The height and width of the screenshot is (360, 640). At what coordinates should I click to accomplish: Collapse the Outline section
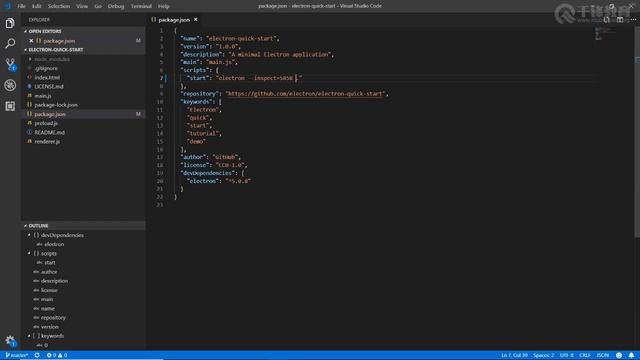(37, 226)
